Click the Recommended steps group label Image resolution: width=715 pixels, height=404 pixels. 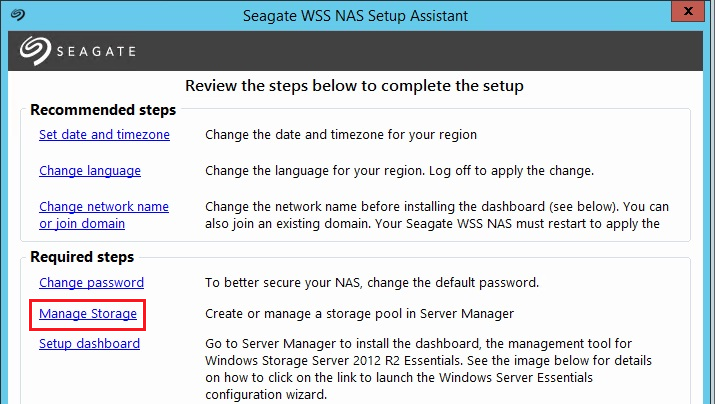click(x=103, y=110)
